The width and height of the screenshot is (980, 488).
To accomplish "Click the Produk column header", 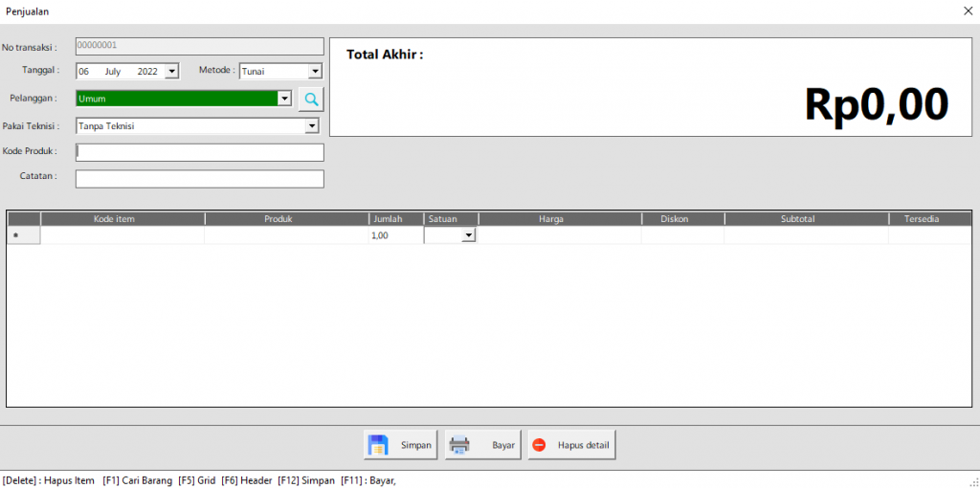I will click(x=287, y=219).
